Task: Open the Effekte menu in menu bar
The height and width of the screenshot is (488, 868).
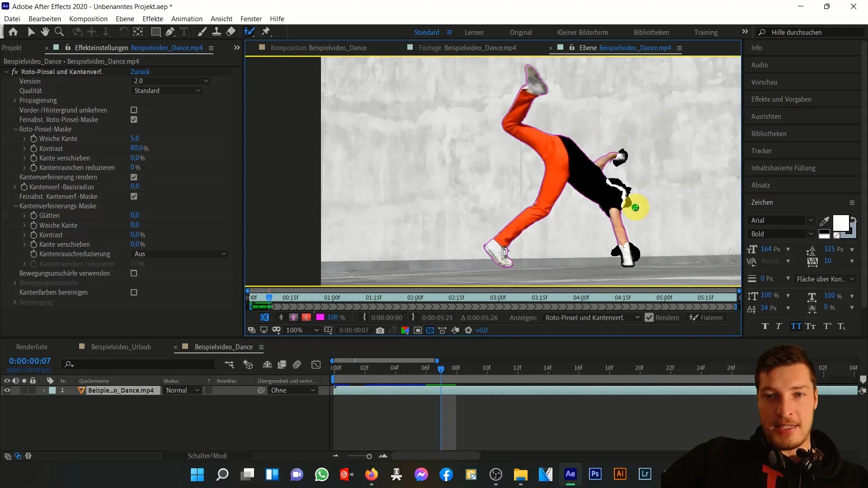Action: pyautogui.click(x=153, y=19)
